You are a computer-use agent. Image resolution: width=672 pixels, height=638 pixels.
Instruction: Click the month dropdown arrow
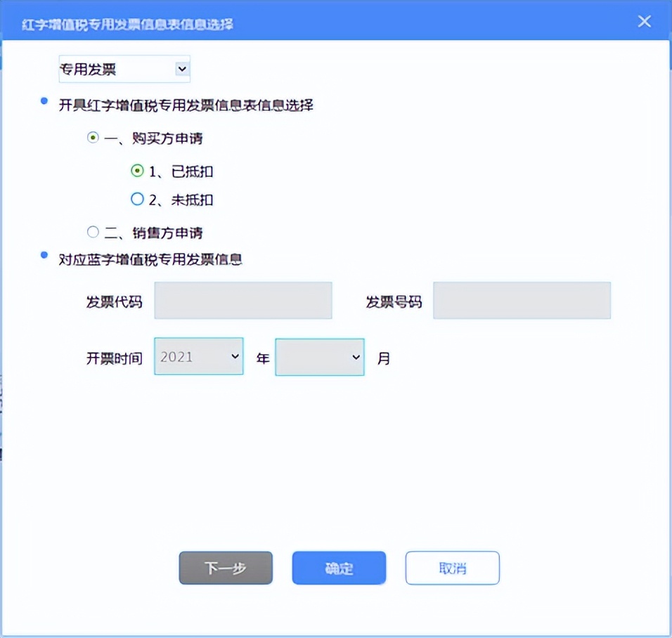356,356
